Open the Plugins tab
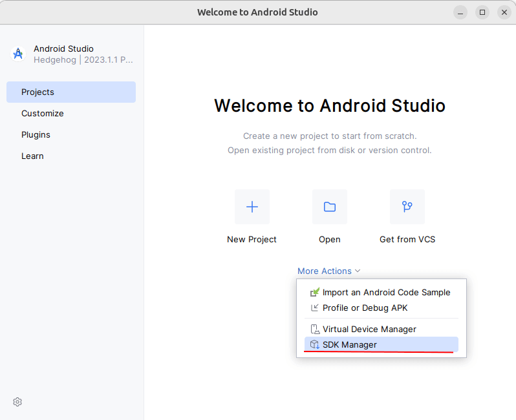Viewport: 516px width, 420px height. (x=71, y=134)
